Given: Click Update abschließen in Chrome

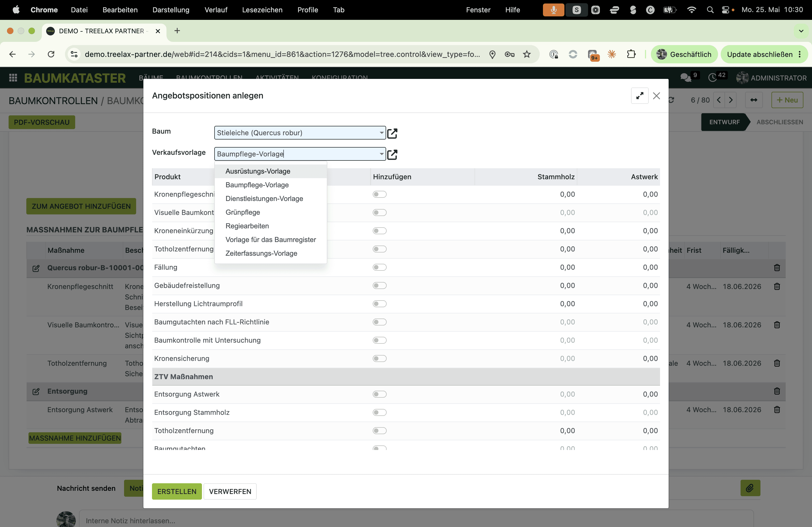Looking at the screenshot, I should (x=764, y=54).
